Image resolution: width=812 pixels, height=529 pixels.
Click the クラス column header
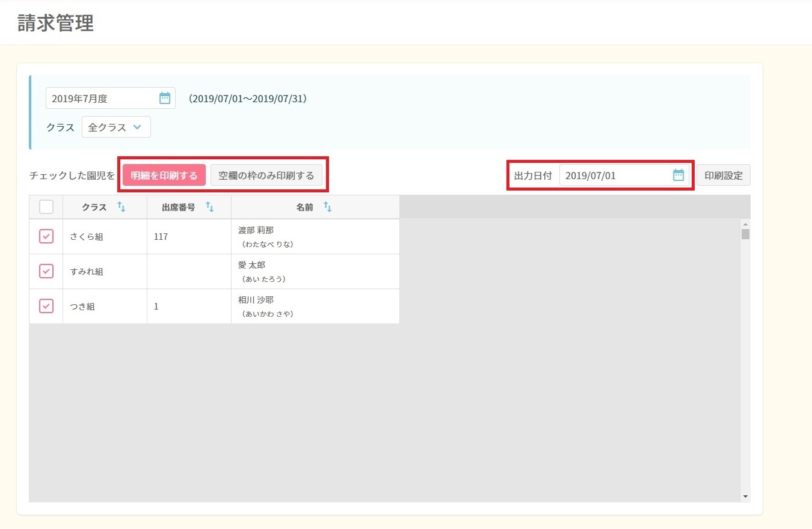[105, 207]
